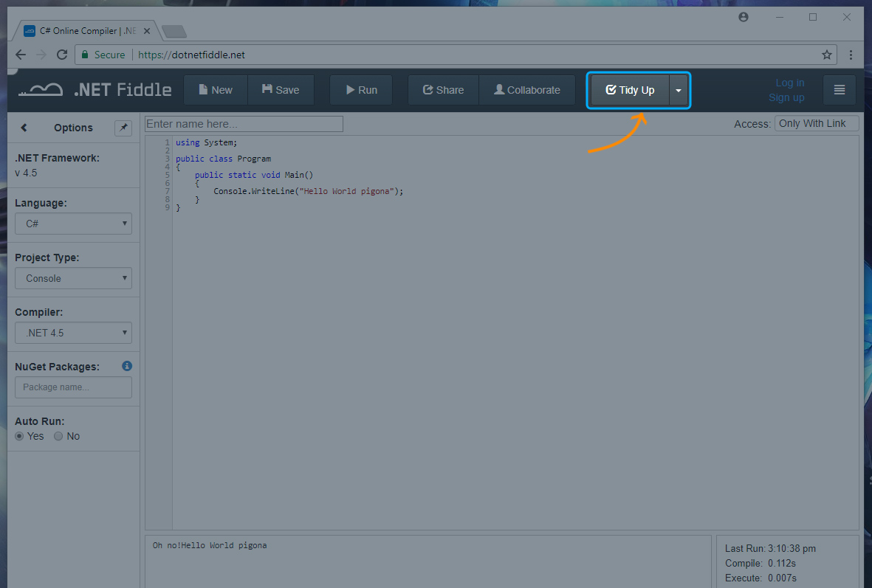Reload the page in browser
872x588 pixels.
click(62, 55)
